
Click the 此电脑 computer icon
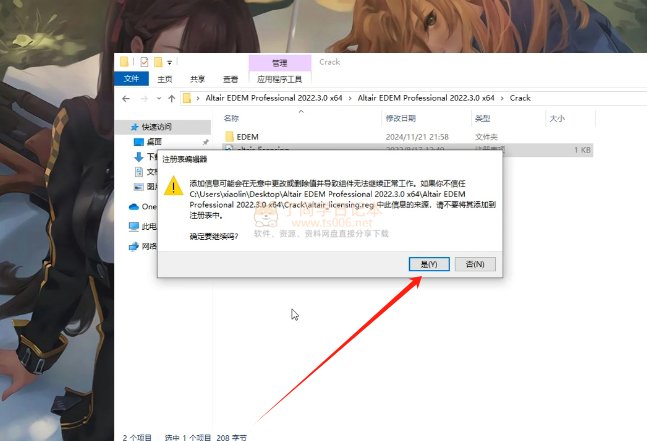tap(134, 226)
